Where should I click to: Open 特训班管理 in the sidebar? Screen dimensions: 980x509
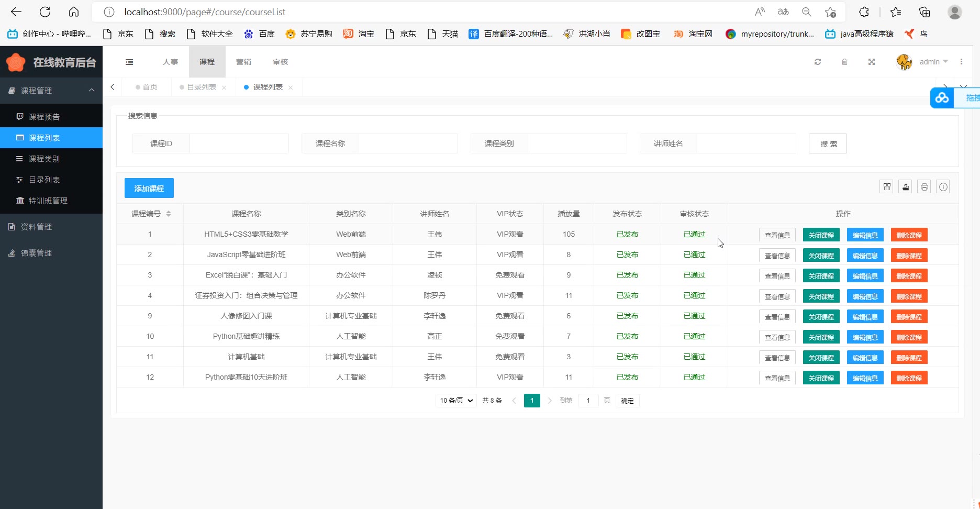coord(48,201)
